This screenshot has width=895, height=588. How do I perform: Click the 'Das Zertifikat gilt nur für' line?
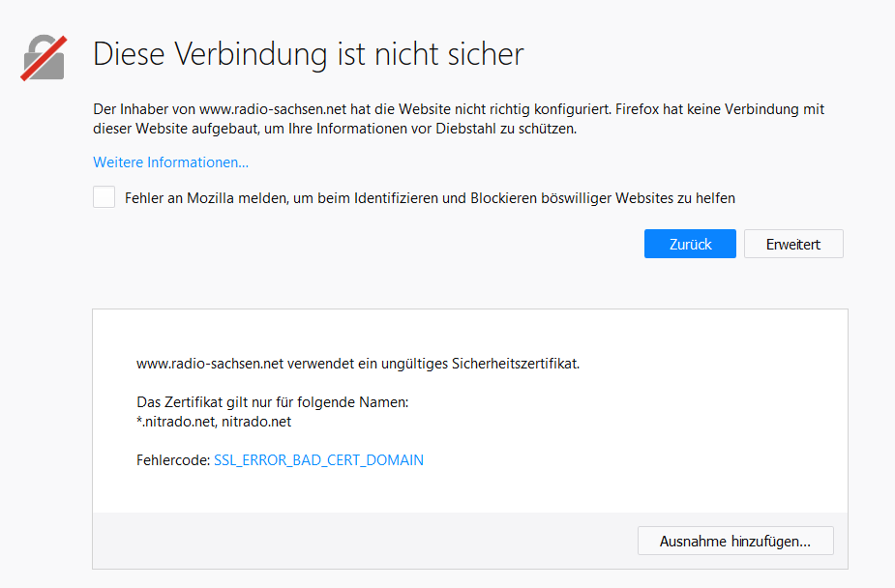tap(273, 402)
